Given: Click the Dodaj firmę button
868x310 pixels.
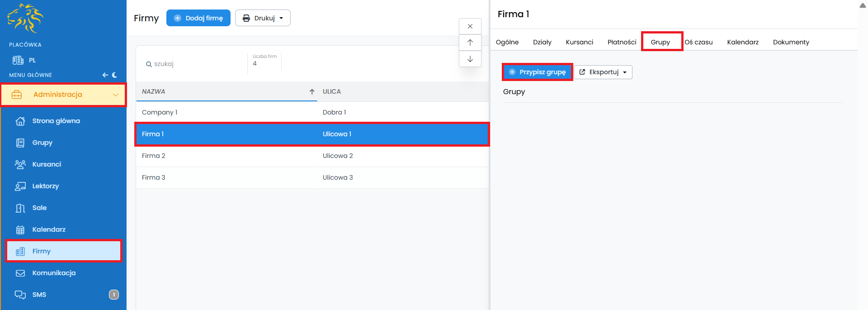Looking at the screenshot, I should (x=198, y=18).
